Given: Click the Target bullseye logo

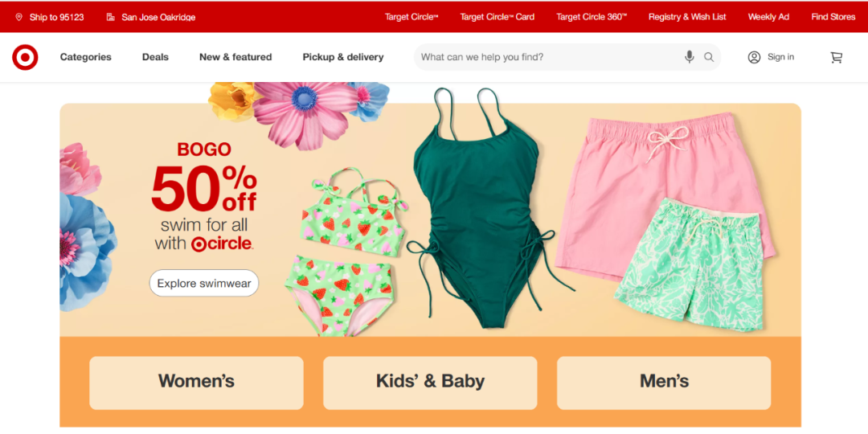Looking at the screenshot, I should (x=25, y=57).
